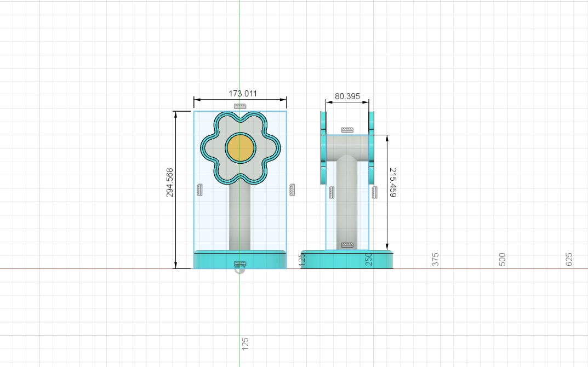Select the 80.395 width dimension
The height and width of the screenshot is (367, 588).
(x=347, y=96)
